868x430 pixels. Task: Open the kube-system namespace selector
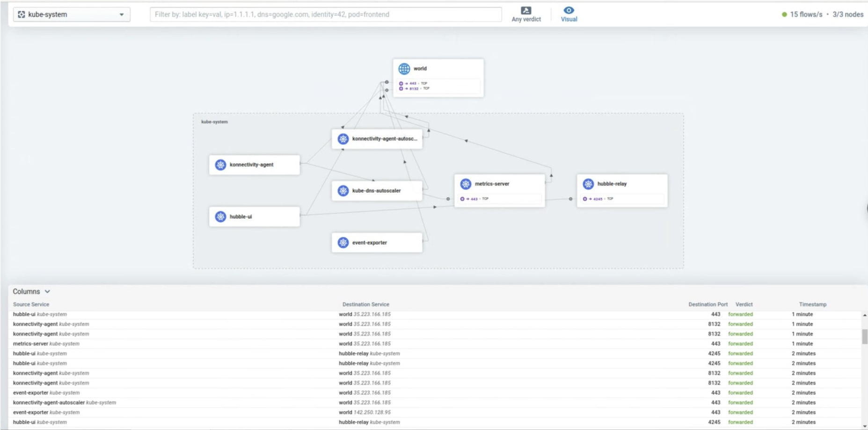tap(70, 14)
